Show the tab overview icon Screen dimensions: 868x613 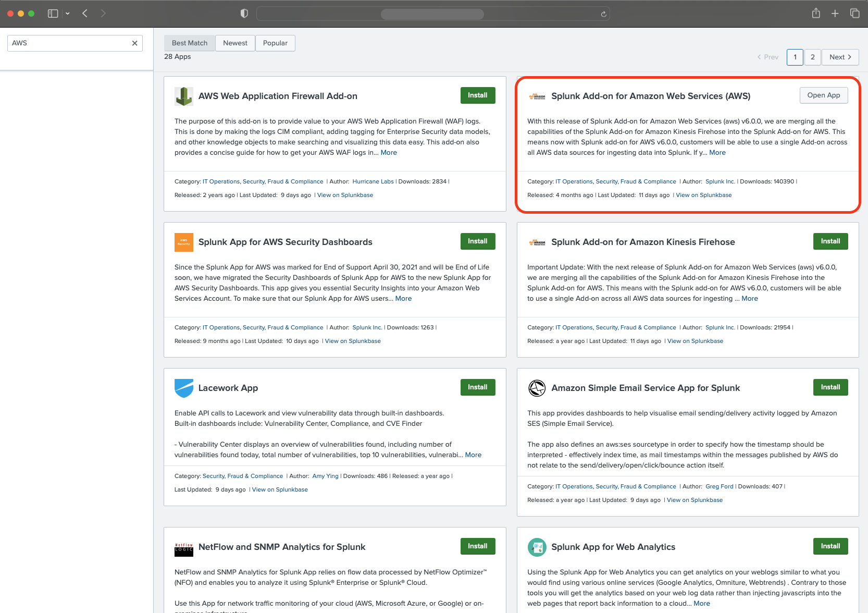[x=855, y=14]
